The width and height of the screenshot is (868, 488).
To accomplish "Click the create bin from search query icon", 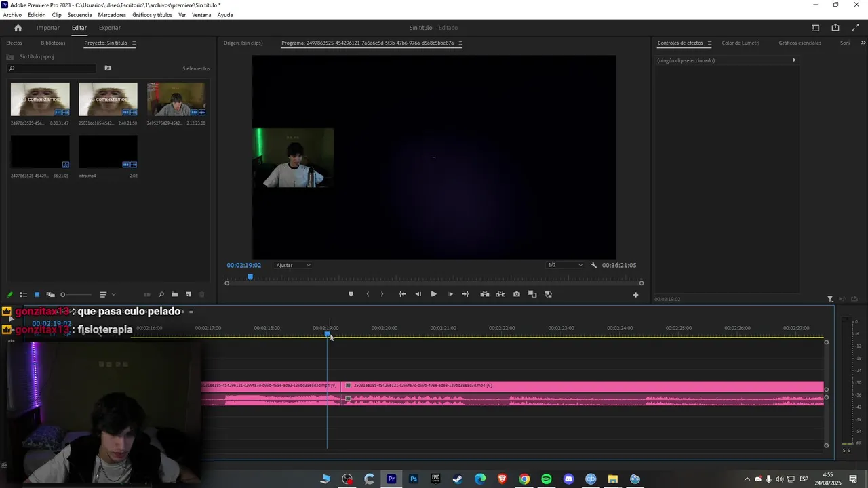I will [108, 68].
